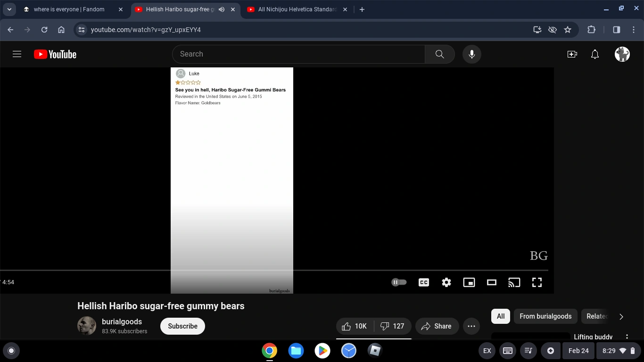Open YouTube notifications bell
Viewport: 644px width, 362px height.
pyautogui.click(x=594, y=54)
